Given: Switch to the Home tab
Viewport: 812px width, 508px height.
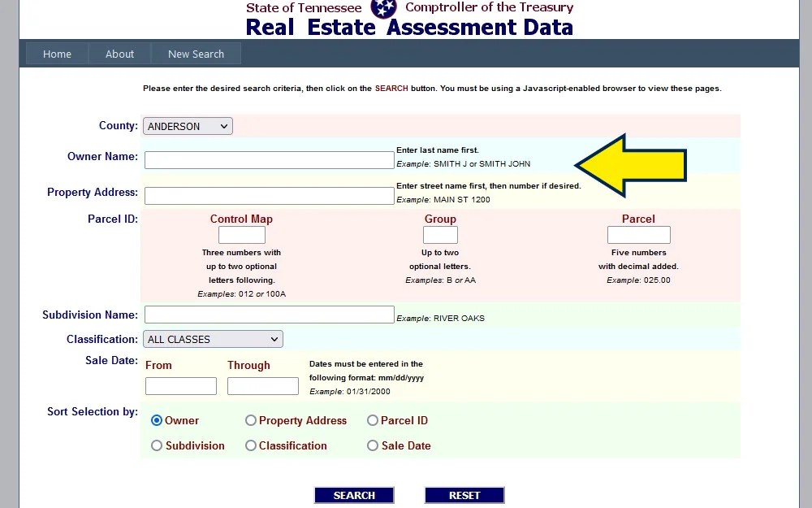Looking at the screenshot, I should click(x=57, y=54).
